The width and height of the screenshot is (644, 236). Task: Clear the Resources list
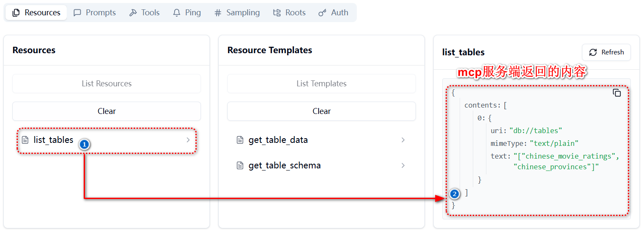(x=107, y=111)
